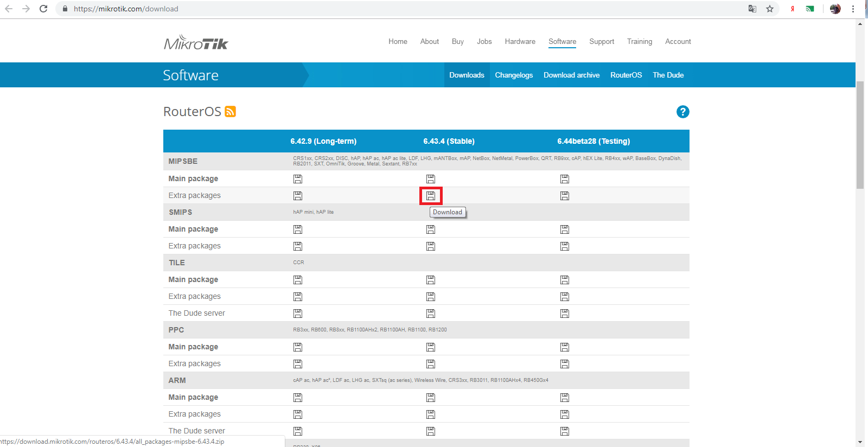This screenshot has height=447, width=868.
Task: Open the Hardware menu item
Action: 520,41
